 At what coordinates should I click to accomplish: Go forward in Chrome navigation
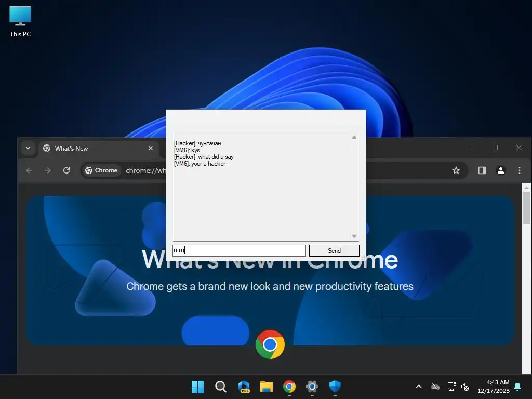coord(48,170)
